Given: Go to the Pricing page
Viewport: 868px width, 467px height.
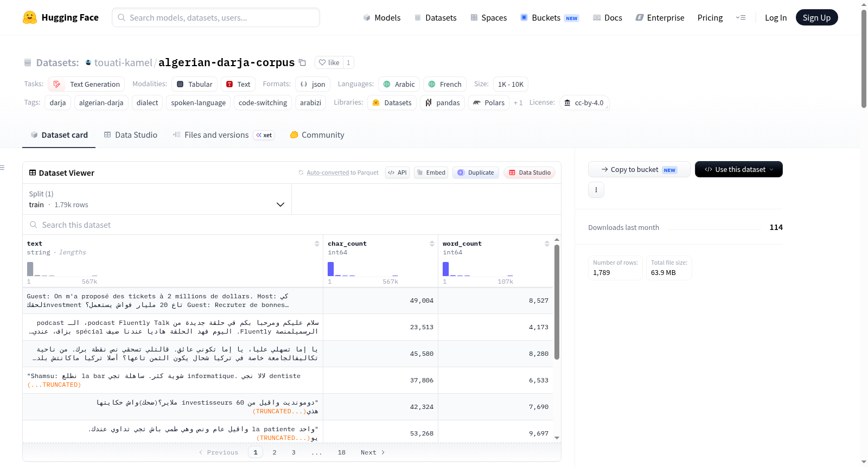Looking at the screenshot, I should (710, 17).
